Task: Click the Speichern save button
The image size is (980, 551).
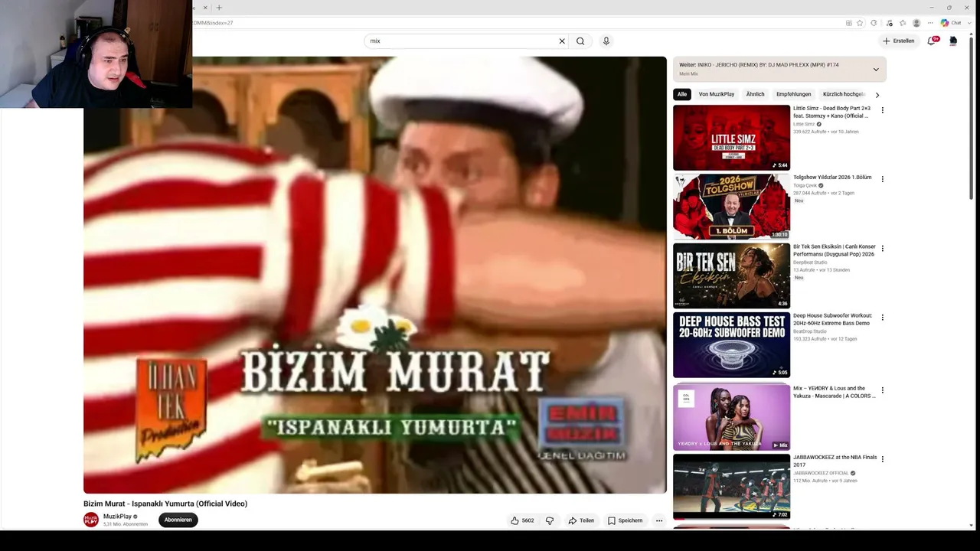Action: click(x=626, y=520)
